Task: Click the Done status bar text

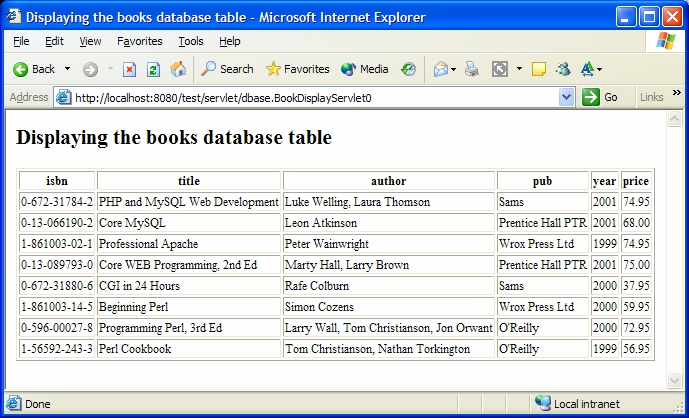Action: [x=38, y=403]
